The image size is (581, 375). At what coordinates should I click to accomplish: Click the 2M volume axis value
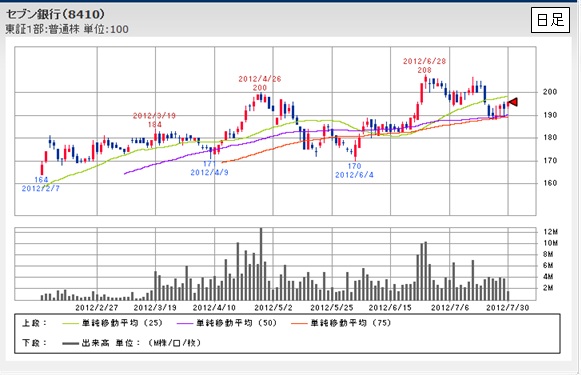pyautogui.click(x=548, y=288)
